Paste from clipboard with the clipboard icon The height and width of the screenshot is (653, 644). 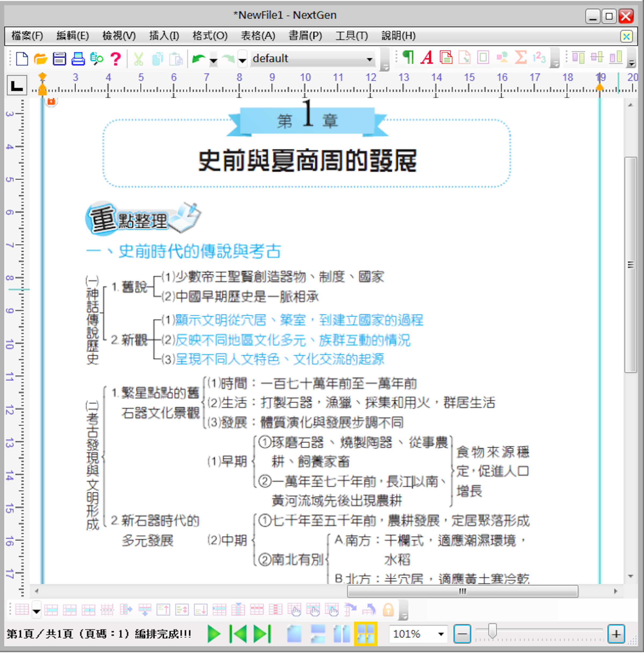click(x=175, y=59)
